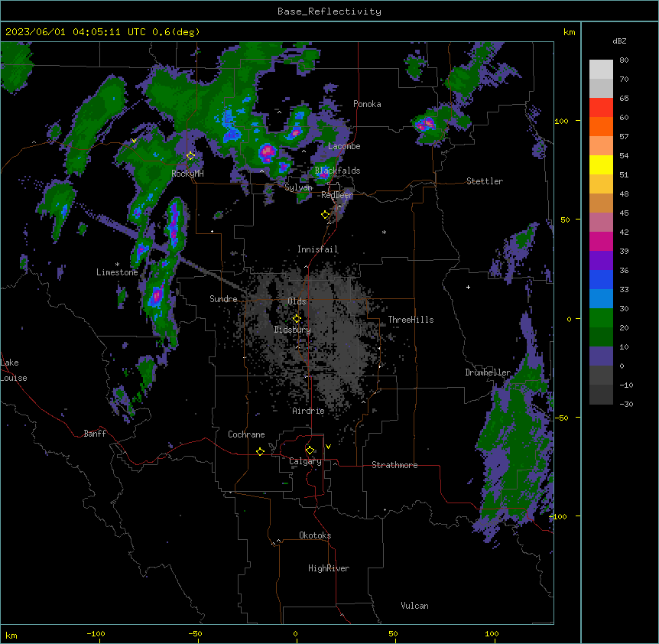Screen dimensions: 659x644
Task: Click the yellow diamond marker south of RedDeer
Action: point(326,215)
